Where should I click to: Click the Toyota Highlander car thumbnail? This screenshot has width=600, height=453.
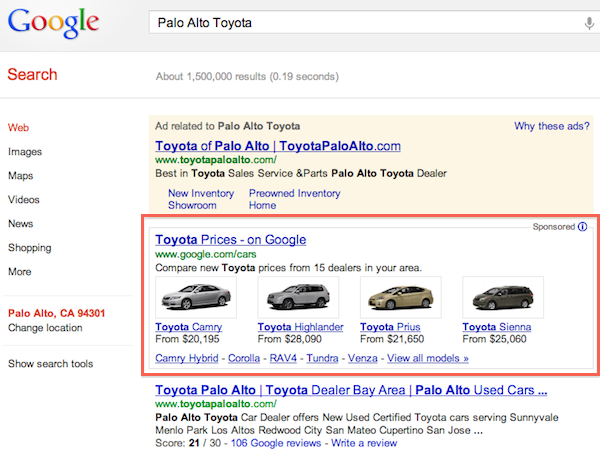click(x=298, y=297)
